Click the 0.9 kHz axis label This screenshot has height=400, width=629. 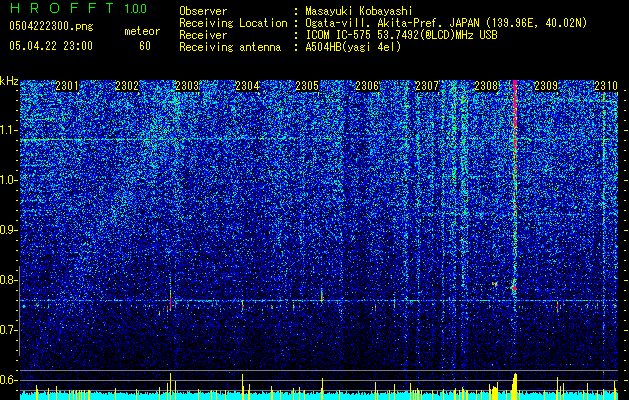pos(9,230)
